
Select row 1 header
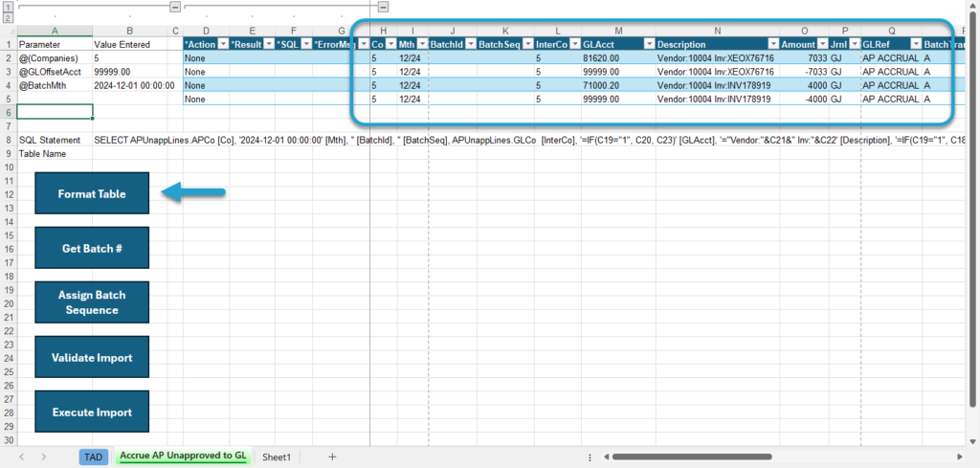click(x=8, y=44)
